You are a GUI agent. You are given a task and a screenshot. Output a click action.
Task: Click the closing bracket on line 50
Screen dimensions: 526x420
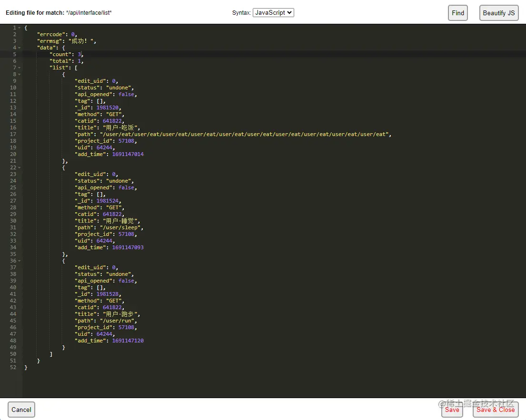(x=51, y=354)
